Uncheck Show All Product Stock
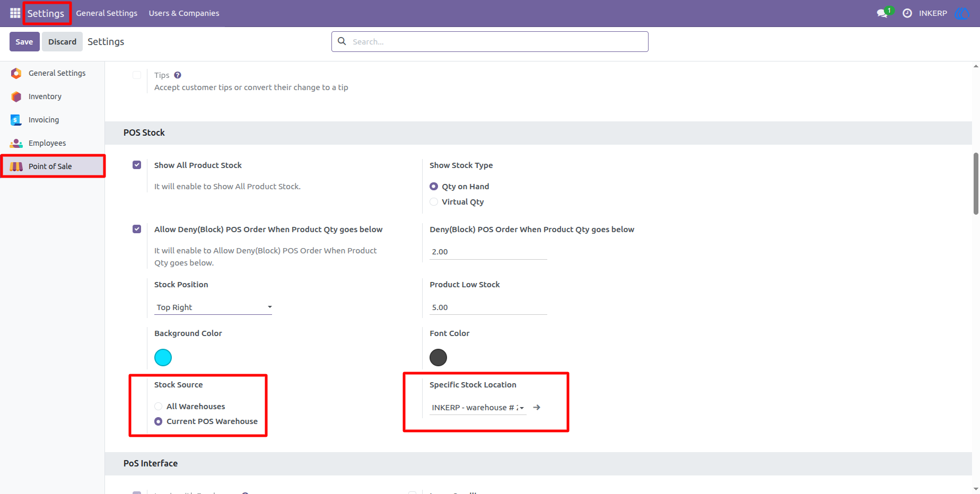Image resolution: width=980 pixels, height=494 pixels. click(137, 165)
